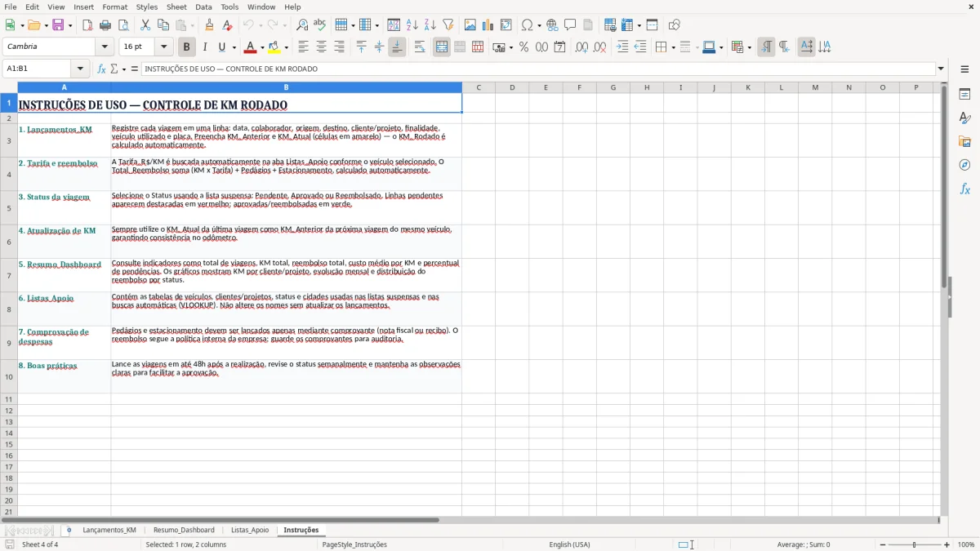Image resolution: width=980 pixels, height=551 pixels.
Task: Open the Font Size dropdown
Action: click(x=164, y=47)
